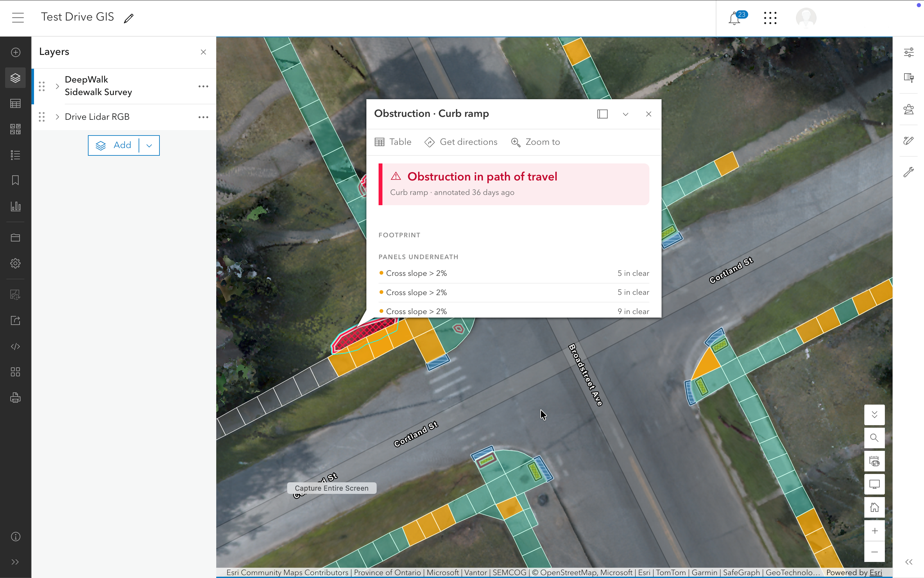924x578 pixels.
Task: Open the Map properties gear icon
Action: tap(16, 263)
